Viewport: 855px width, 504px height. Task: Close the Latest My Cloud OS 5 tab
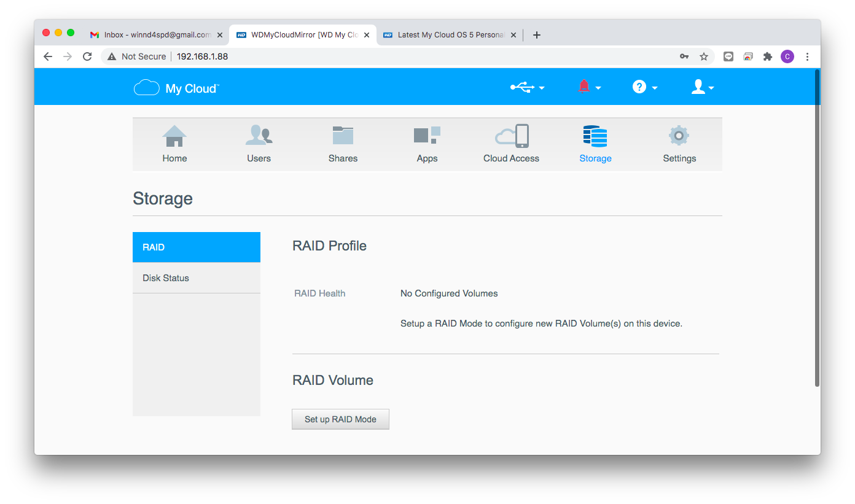pos(513,35)
